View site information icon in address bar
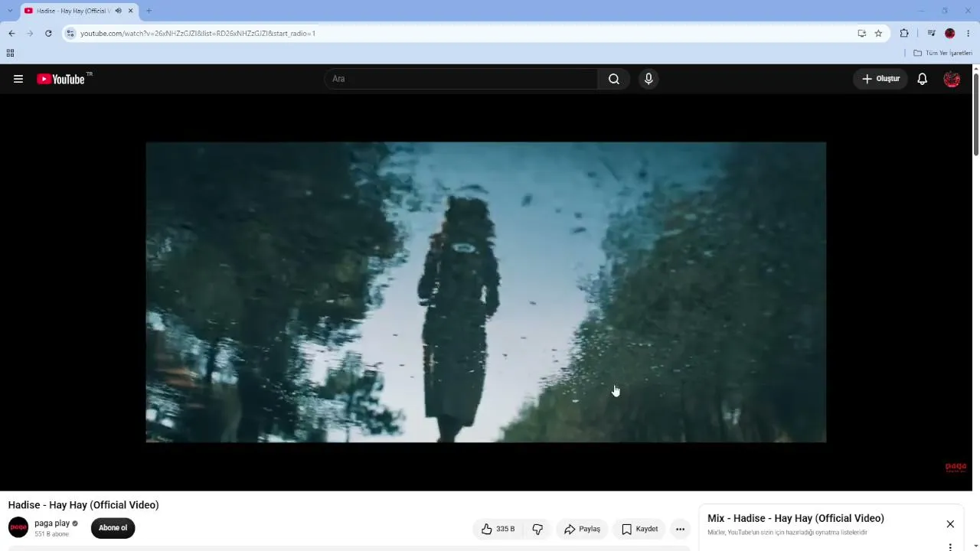This screenshot has height=551, width=980. tap(70, 33)
